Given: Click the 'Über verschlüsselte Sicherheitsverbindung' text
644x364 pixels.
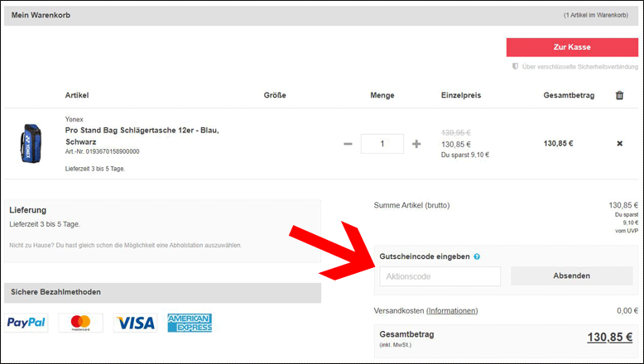Looking at the screenshot, I should tap(580, 66).
